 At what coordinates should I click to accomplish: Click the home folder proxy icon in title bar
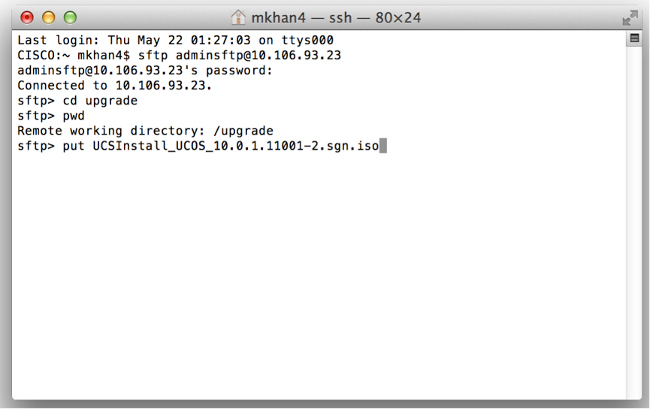pyautogui.click(x=238, y=17)
